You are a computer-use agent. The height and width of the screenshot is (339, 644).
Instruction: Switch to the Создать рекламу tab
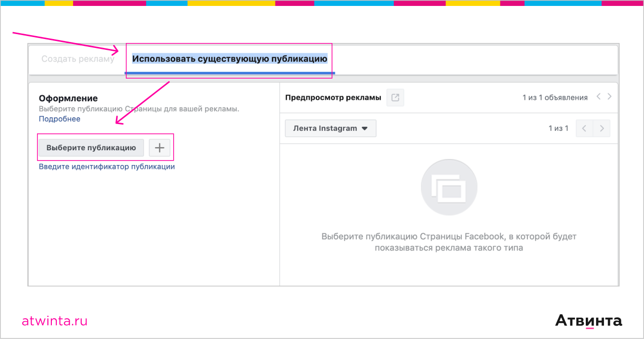tap(77, 59)
